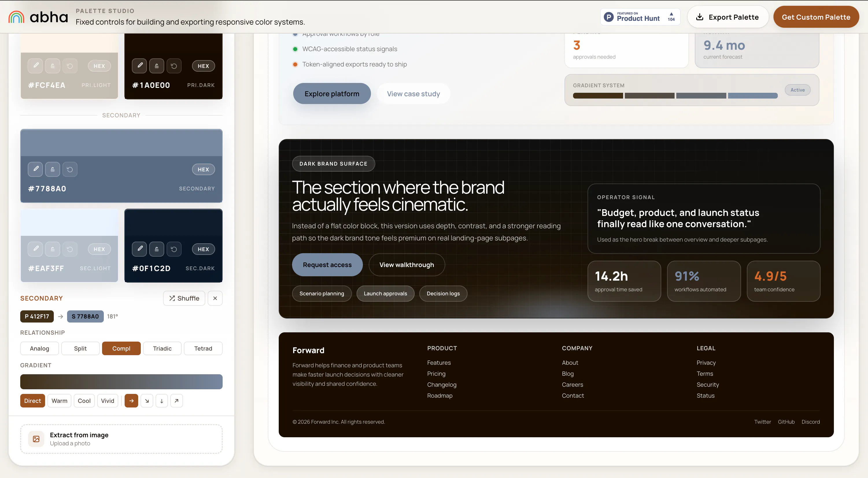Select the Split relationship option
Screen dimensions: 868x478
80,348
